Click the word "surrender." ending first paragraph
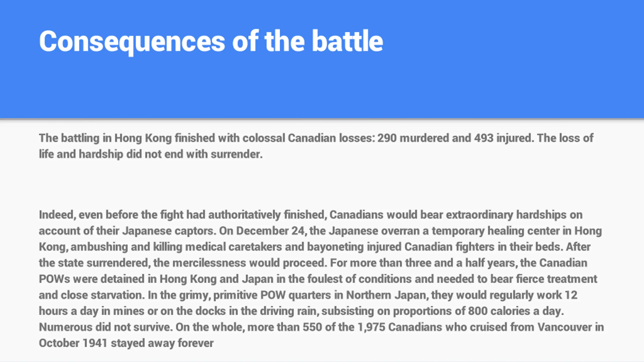Screen dimensions: 644x362 [237, 154]
